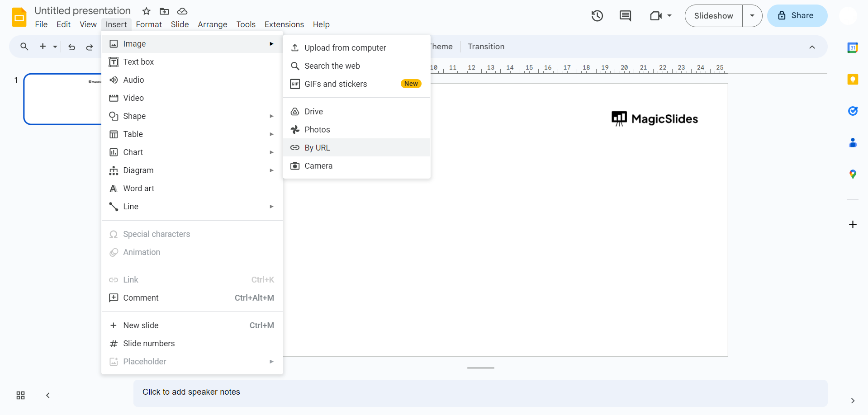The image size is (868, 415).
Task: Undo the last action
Action: point(71,47)
